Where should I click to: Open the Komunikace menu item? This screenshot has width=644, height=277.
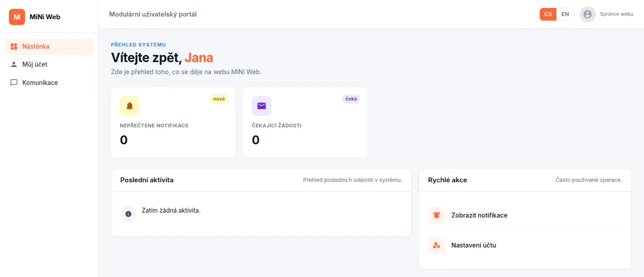point(49,83)
